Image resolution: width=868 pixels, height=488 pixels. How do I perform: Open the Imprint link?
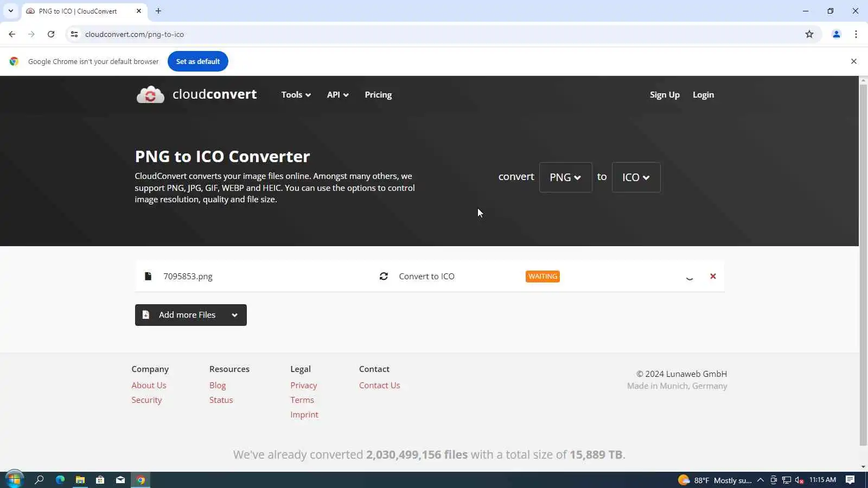click(304, 415)
